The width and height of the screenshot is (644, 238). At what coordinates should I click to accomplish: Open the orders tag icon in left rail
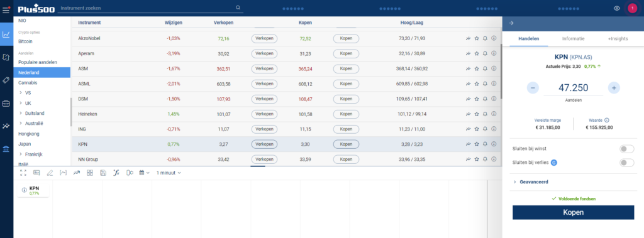pos(6,80)
